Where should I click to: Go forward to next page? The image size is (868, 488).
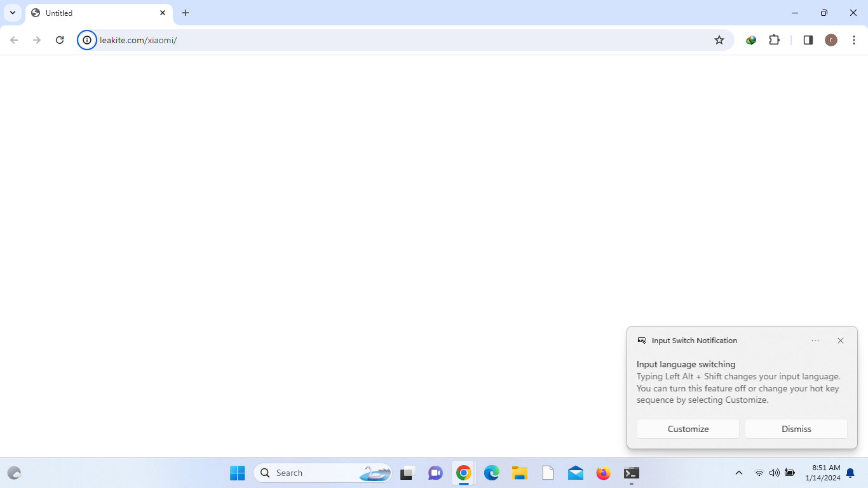tap(37, 40)
